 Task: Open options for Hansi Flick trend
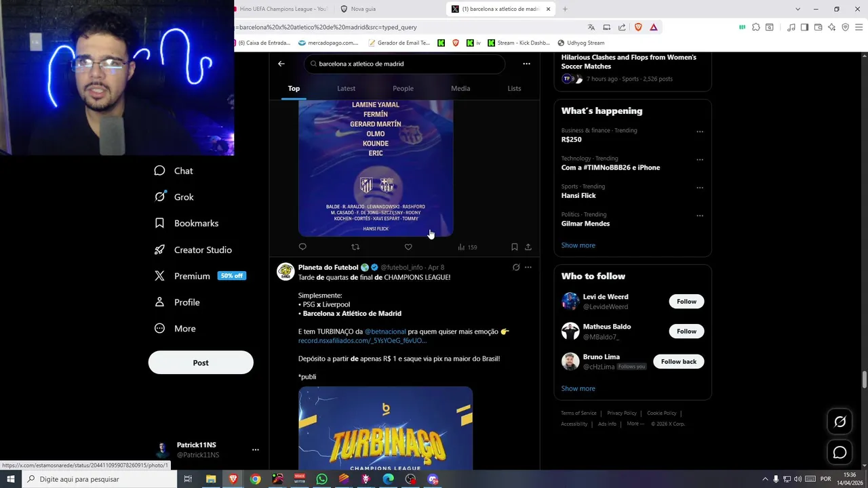(x=700, y=188)
